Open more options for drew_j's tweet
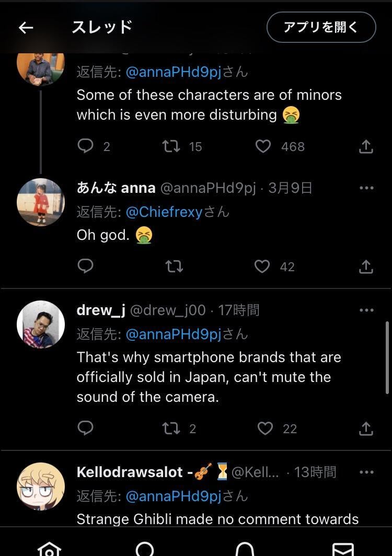Screen dimensions: 392x556 (366, 310)
